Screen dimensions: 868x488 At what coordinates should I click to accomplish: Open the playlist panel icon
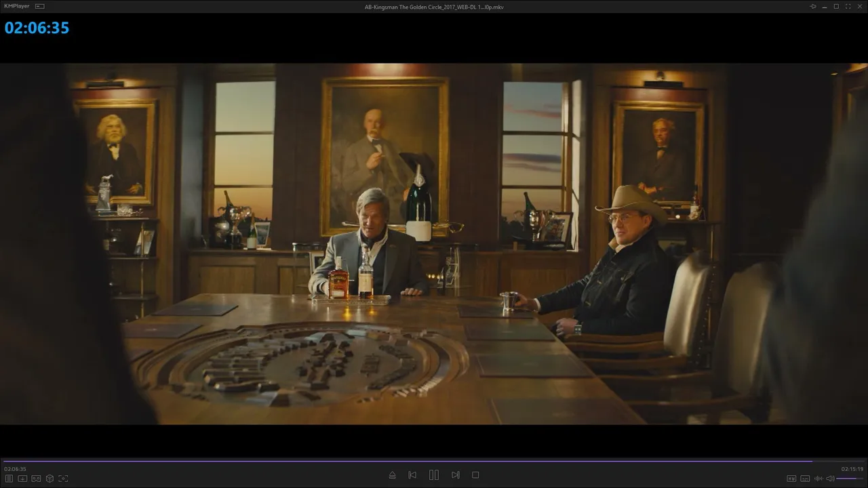coord(9,479)
